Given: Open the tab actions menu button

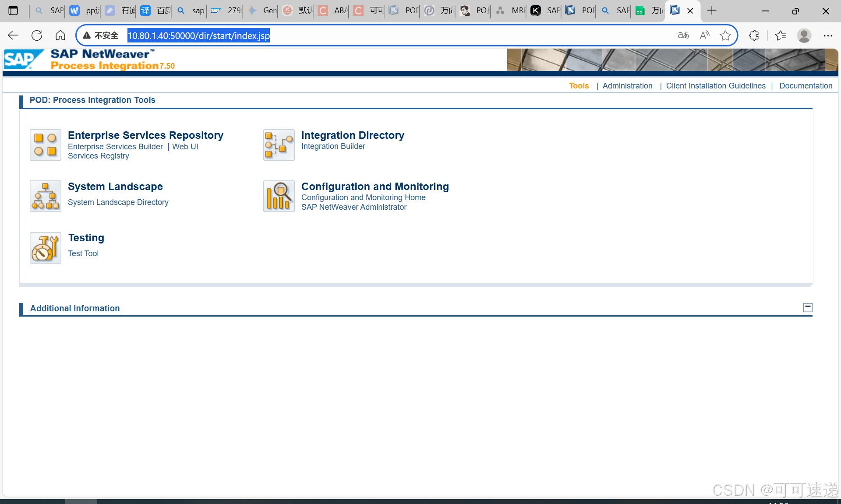Looking at the screenshot, I should (x=13, y=11).
